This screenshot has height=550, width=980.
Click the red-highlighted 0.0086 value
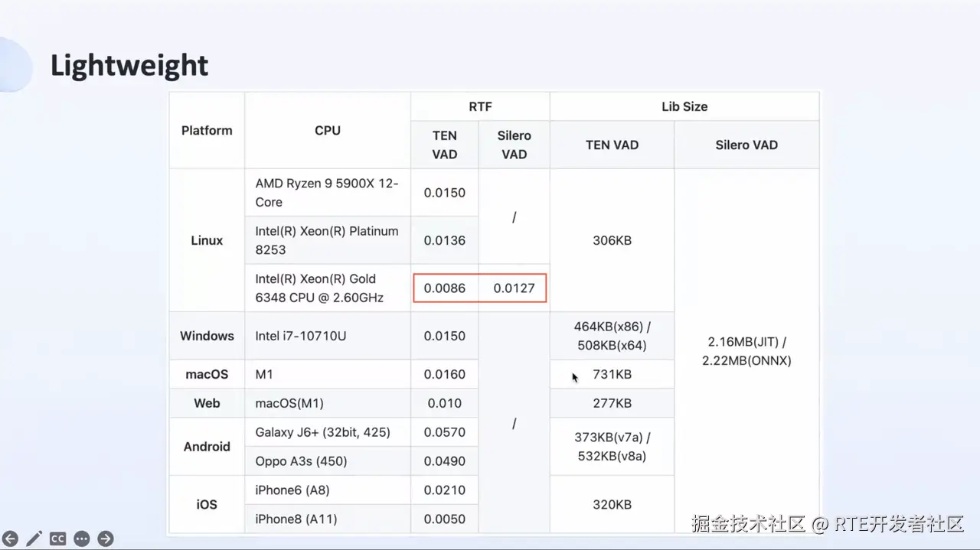click(445, 288)
